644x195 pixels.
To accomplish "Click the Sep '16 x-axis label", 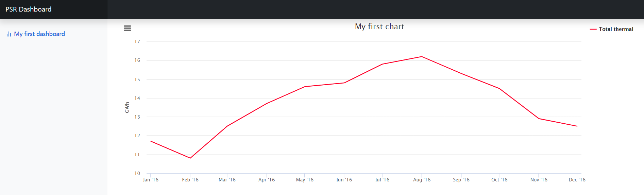I will [461, 180].
